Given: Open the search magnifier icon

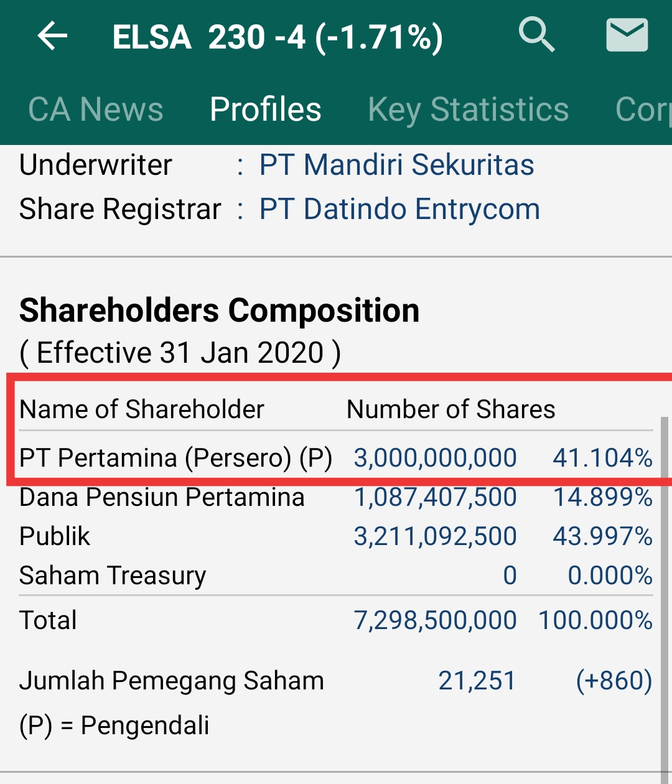Looking at the screenshot, I should (536, 35).
